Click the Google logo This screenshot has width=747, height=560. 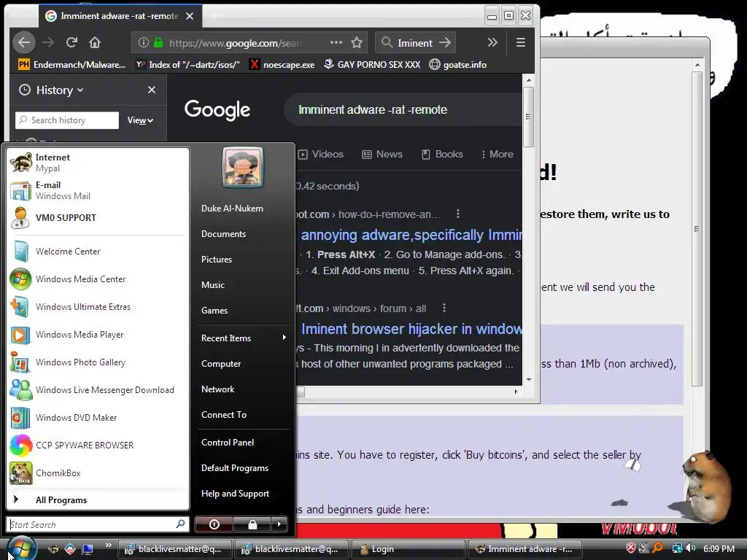click(x=217, y=110)
